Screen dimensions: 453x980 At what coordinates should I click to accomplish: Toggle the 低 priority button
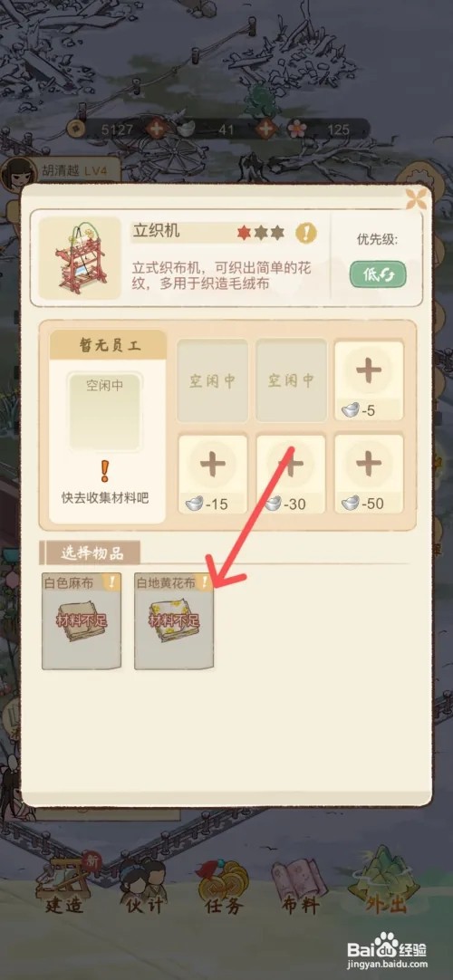click(378, 274)
